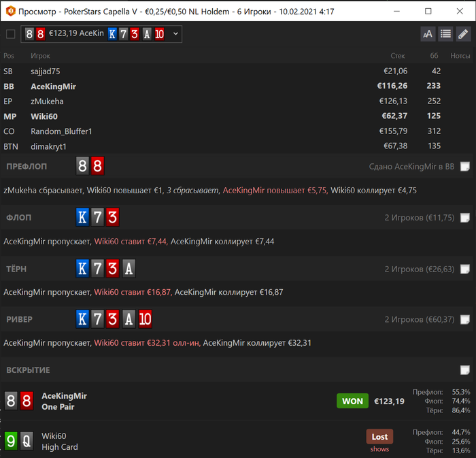Click the grey 8 card of AceKingMir at showdown
The image size is (476, 458).
(x=11, y=401)
